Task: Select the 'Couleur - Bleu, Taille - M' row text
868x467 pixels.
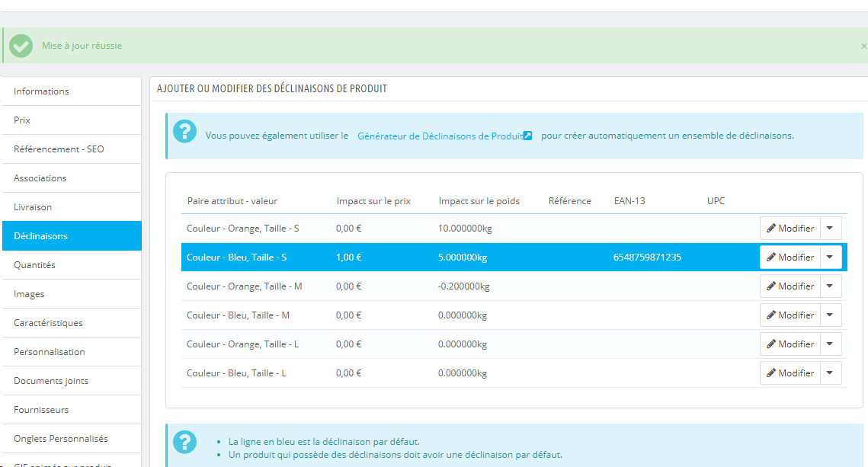Action: (238, 315)
